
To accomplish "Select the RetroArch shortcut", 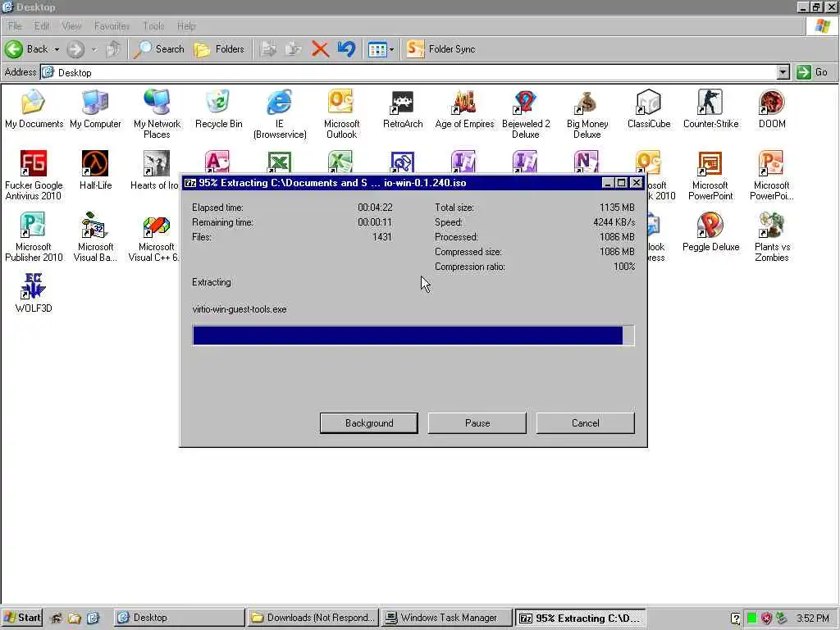I will (x=403, y=109).
